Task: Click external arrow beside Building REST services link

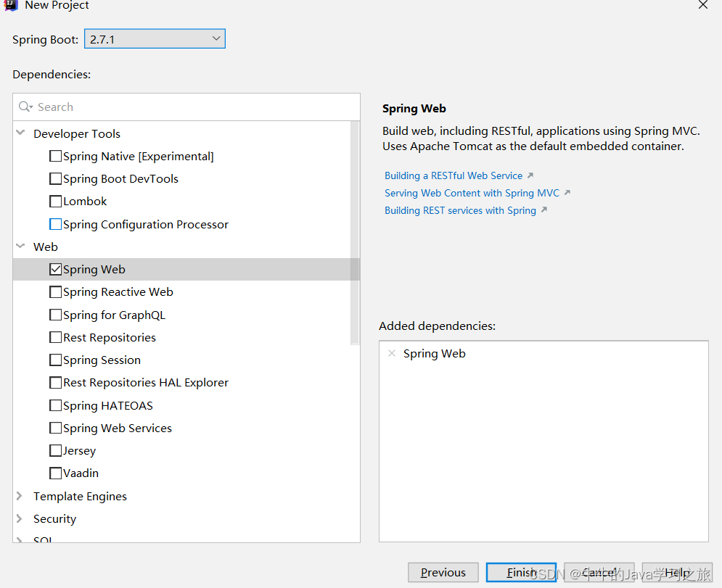Action: [543, 210]
